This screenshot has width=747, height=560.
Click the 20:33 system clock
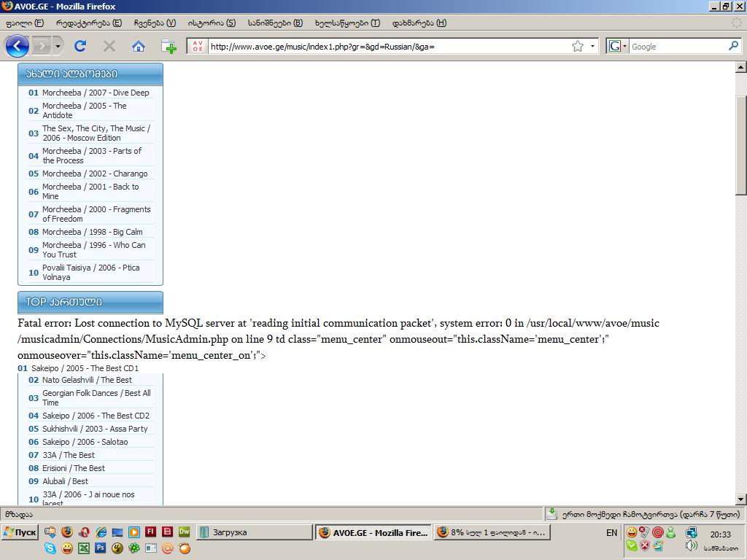[720, 534]
